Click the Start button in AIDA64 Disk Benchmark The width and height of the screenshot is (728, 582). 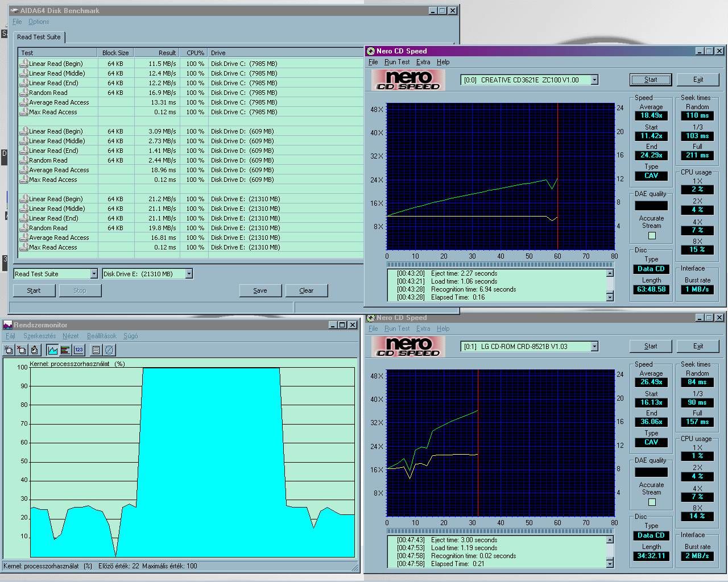pyautogui.click(x=34, y=290)
